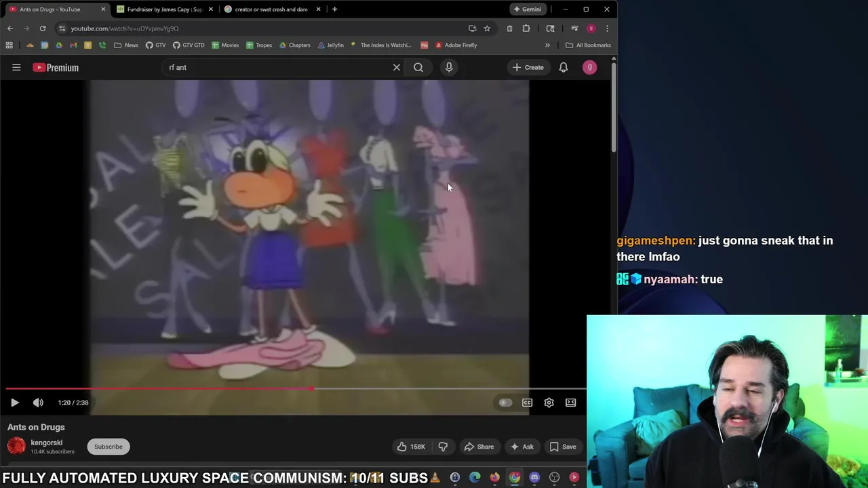This screenshot has height=488, width=868.
Task: Click the install or cast icon in the address bar
Action: click(472, 28)
